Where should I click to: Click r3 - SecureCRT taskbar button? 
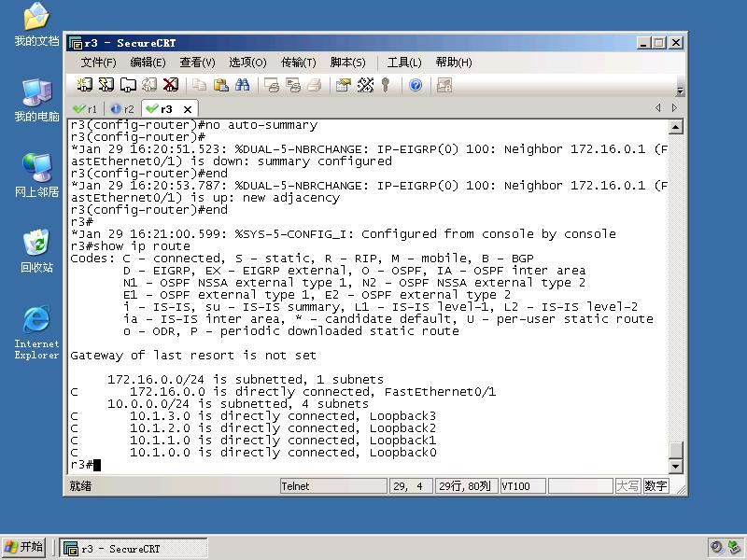pyautogui.click(x=134, y=548)
